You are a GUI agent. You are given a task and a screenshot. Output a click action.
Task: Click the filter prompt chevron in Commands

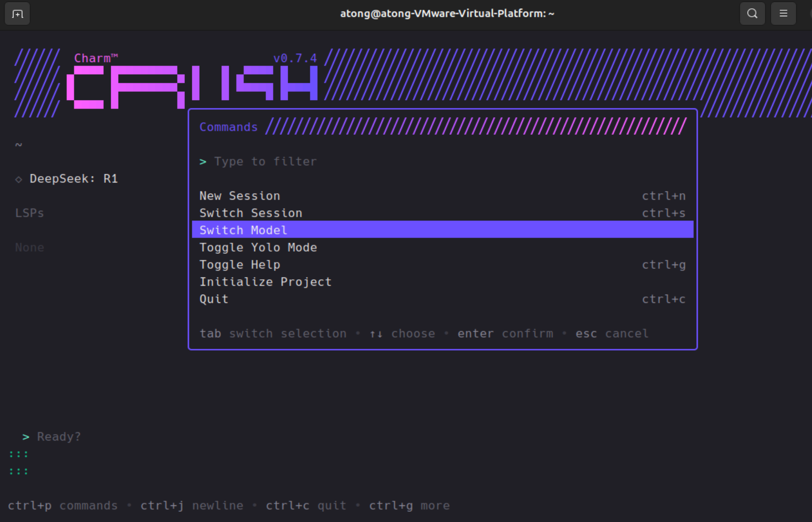point(203,162)
